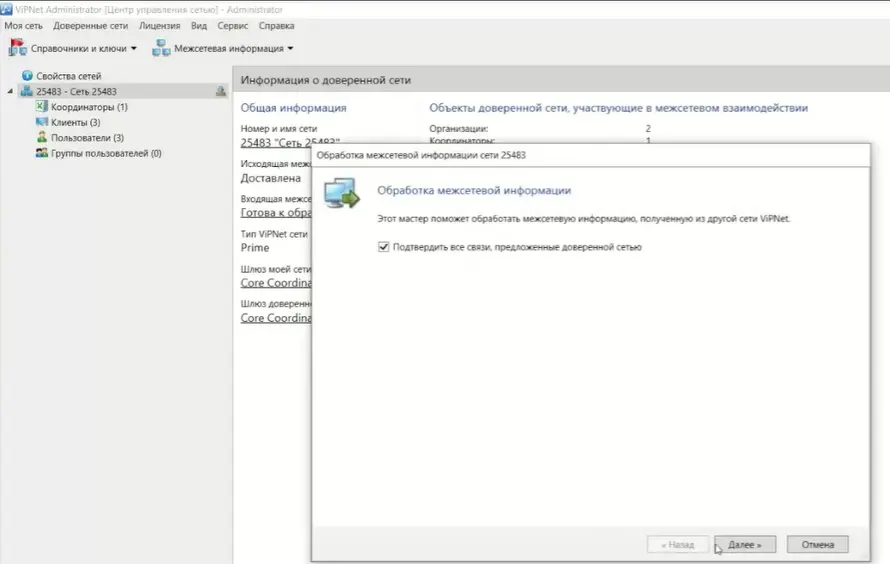This screenshot has height=564, width=890.
Task: Click the network icon beside 25483 - Сеть 25483
Action: [27, 91]
